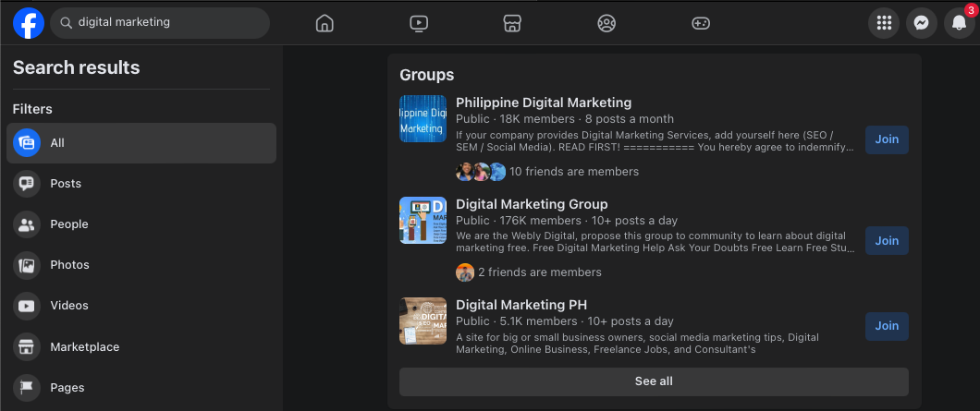
Task: Filter results by Videos label
Action: [69, 306]
